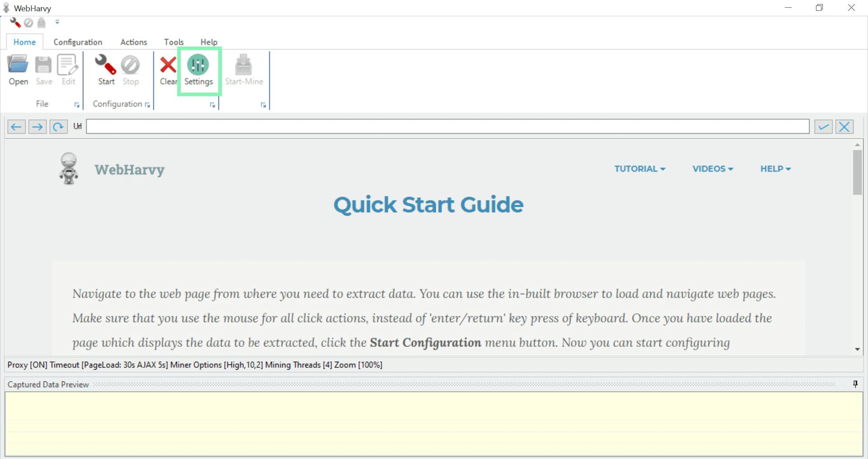
Task: Click the Captured Data Preview yellow area
Action: [434, 424]
